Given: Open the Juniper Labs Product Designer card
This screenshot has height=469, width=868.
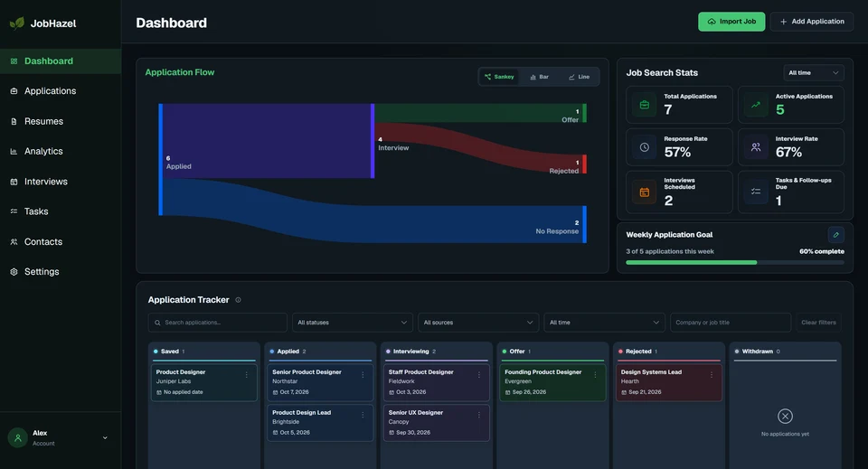Looking at the screenshot, I should click(x=204, y=382).
